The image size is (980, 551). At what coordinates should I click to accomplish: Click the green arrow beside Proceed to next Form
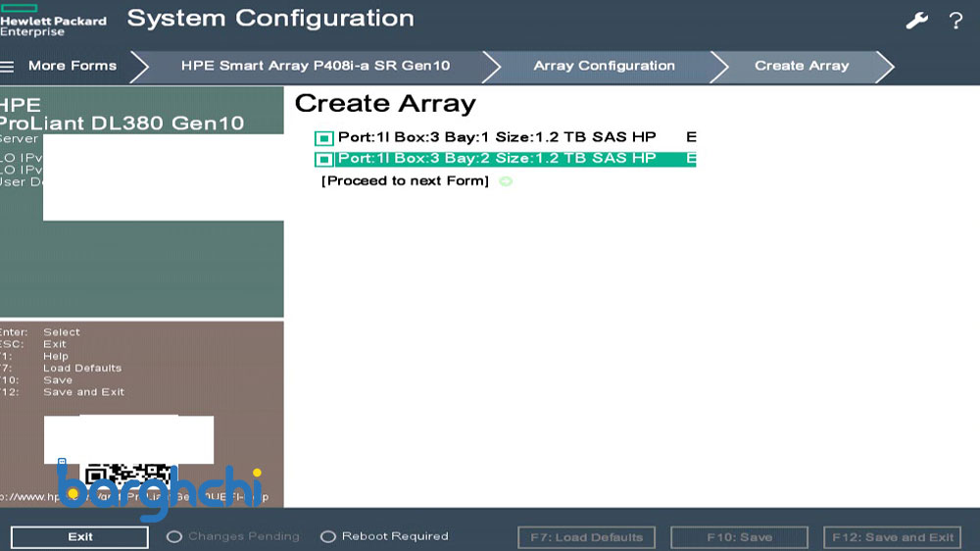pos(506,181)
